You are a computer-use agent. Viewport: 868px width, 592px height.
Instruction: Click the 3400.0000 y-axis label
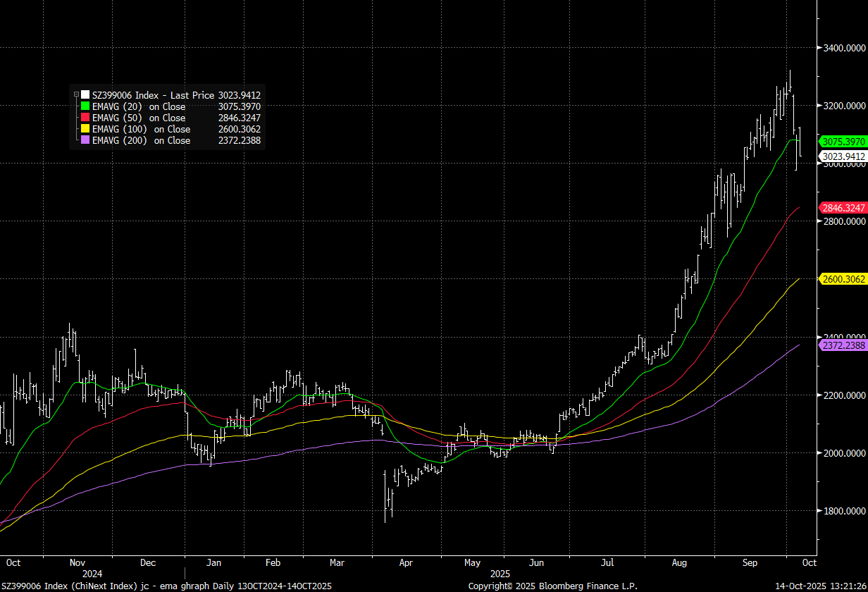click(844, 48)
